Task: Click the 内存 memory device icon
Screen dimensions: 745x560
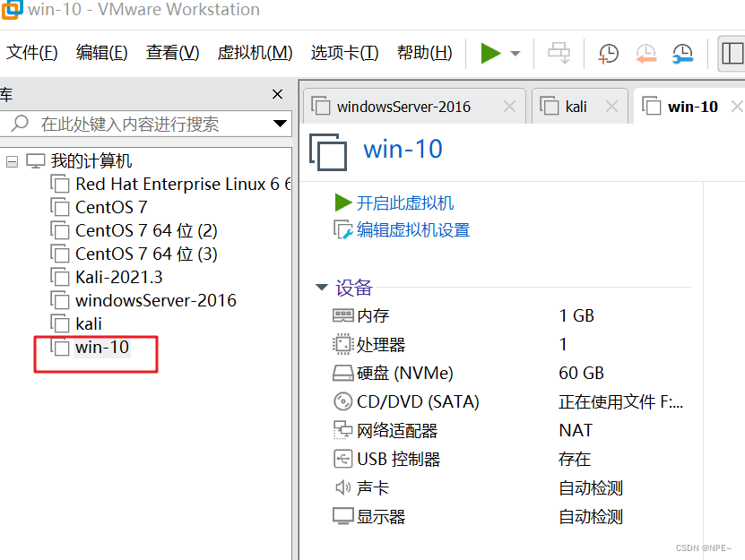Action: 342,315
